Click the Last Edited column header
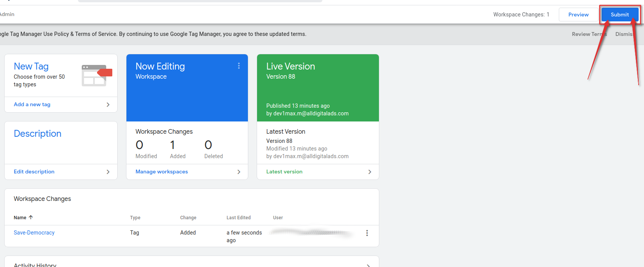This screenshot has height=267, width=644. pyautogui.click(x=239, y=218)
